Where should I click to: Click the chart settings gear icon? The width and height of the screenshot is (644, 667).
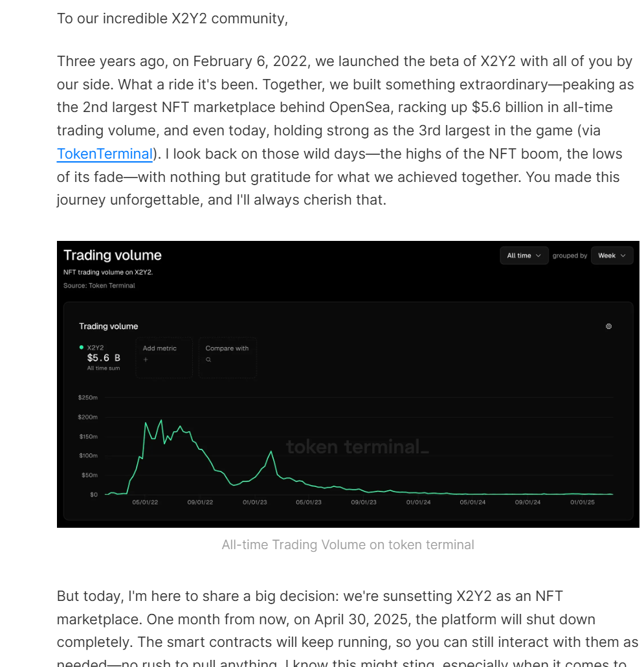click(x=608, y=326)
